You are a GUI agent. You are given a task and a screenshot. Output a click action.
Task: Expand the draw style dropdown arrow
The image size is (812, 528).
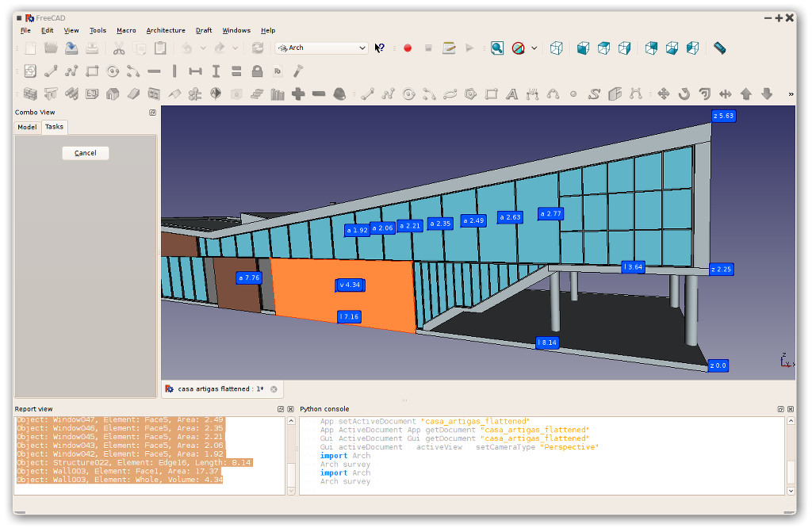[534, 48]
